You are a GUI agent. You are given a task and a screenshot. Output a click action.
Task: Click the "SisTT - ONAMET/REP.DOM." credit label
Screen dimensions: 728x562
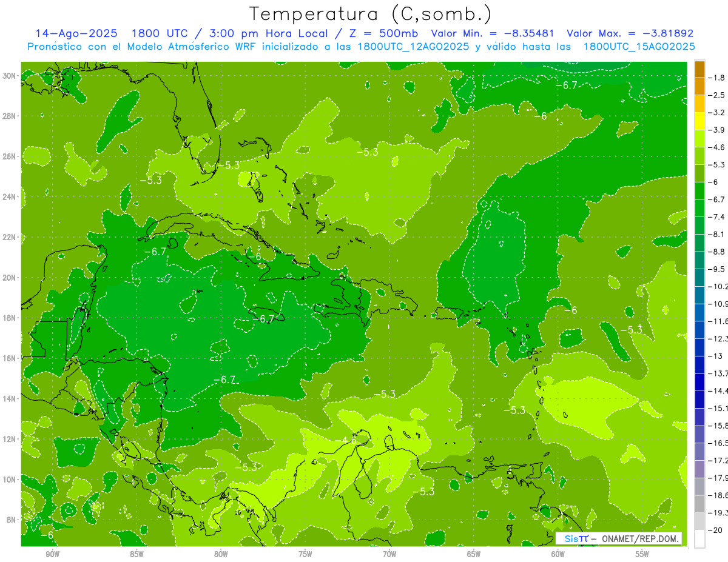[619, 538]
